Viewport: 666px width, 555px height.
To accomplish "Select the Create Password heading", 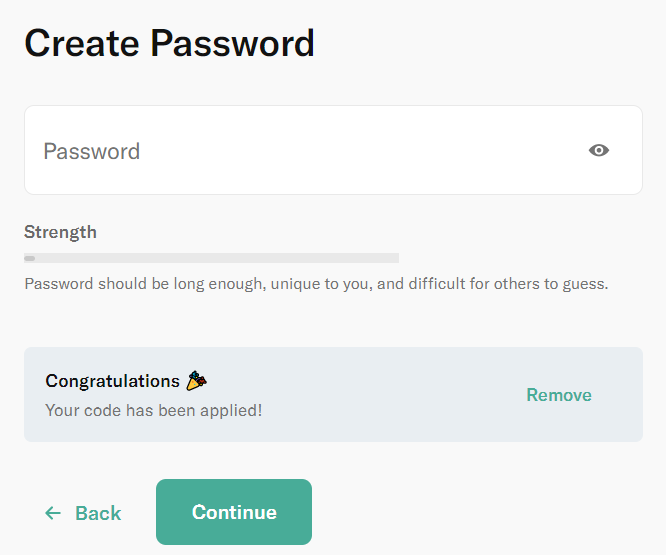I will (x=169, y=43).
